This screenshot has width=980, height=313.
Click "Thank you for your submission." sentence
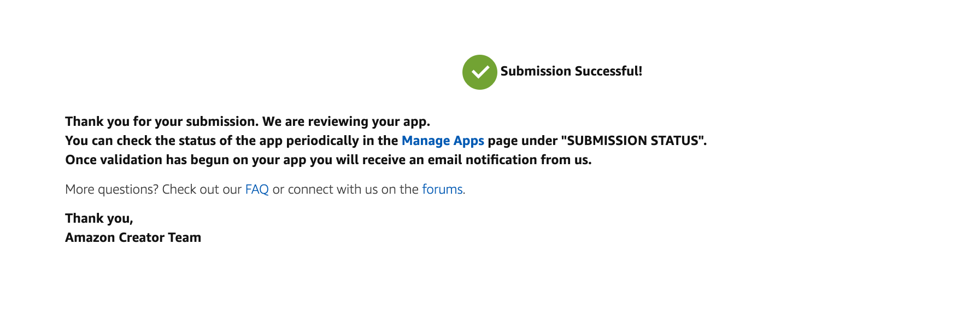coord(162,121)
